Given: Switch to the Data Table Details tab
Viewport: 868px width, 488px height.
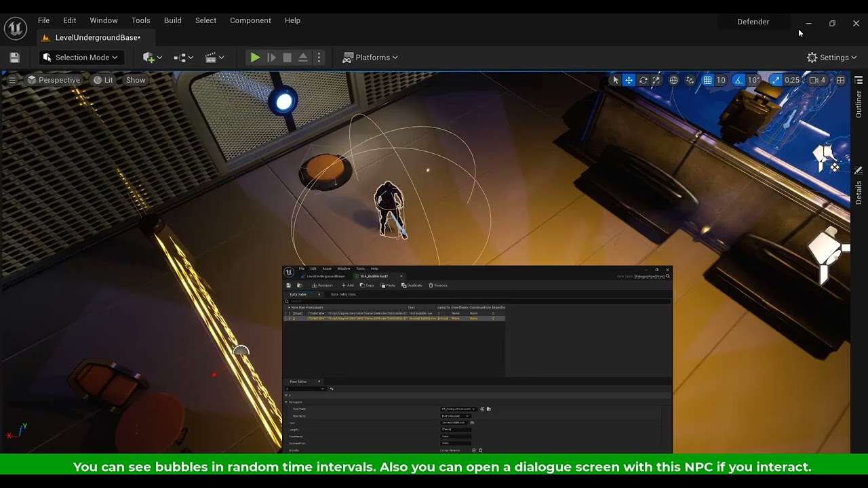Looking at the screenshot, I should 342,294.
